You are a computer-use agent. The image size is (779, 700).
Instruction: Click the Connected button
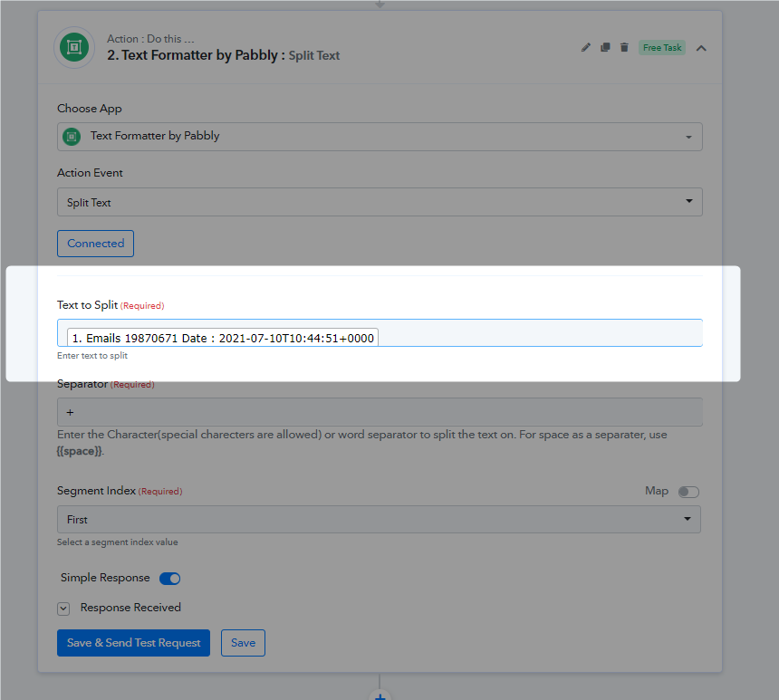pos(95,244)
